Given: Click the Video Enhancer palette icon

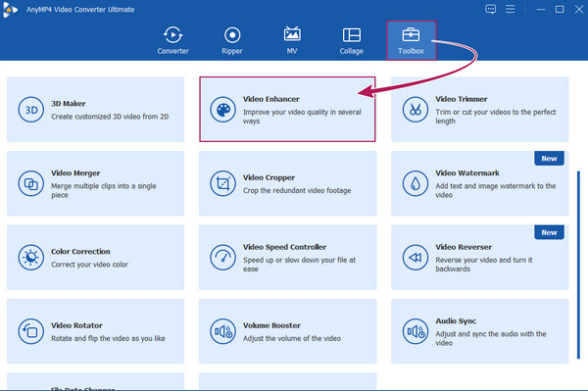Looking at the screenshot, I should click(x=223, y=110).
